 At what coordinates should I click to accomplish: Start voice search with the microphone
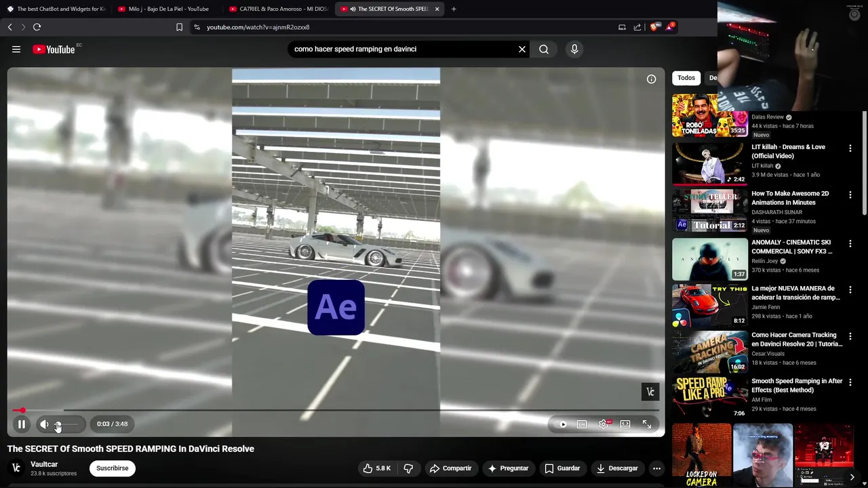574,49
